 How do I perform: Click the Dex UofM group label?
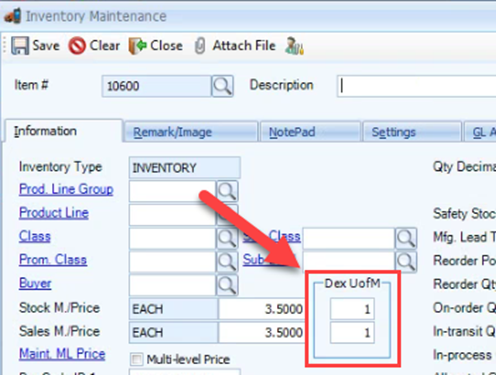coord(352,283)
